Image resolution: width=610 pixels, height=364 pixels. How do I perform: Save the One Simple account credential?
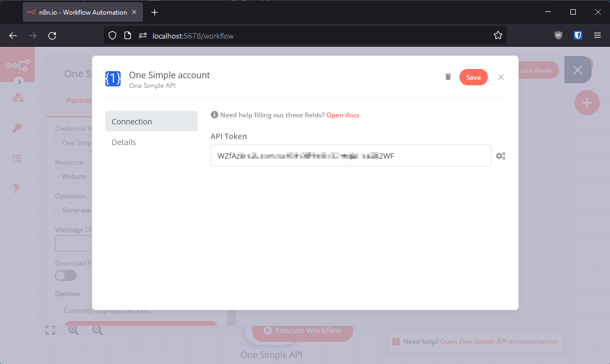pos(473,77)
